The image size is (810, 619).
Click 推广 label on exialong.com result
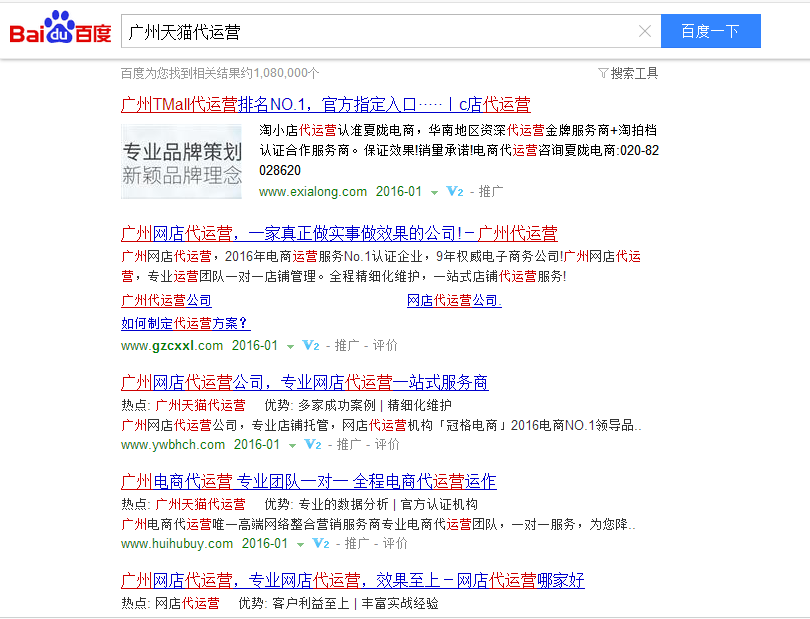point(491,192)
